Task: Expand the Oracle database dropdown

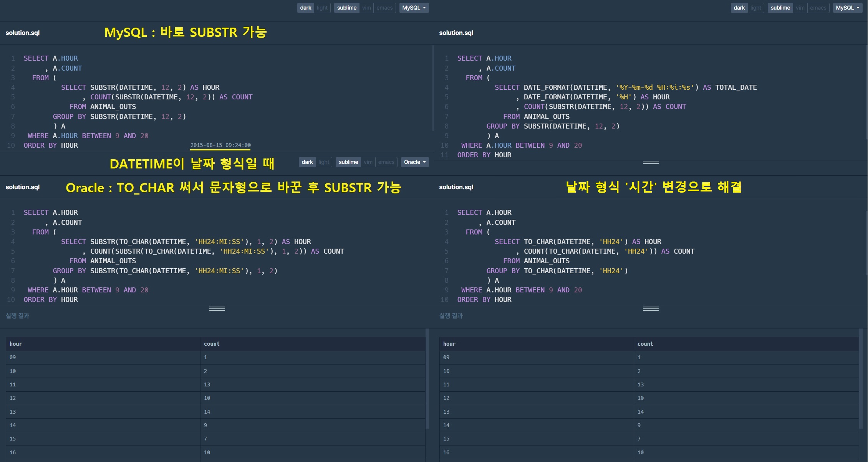Action: pyautogui.click(x=414, y=162)
